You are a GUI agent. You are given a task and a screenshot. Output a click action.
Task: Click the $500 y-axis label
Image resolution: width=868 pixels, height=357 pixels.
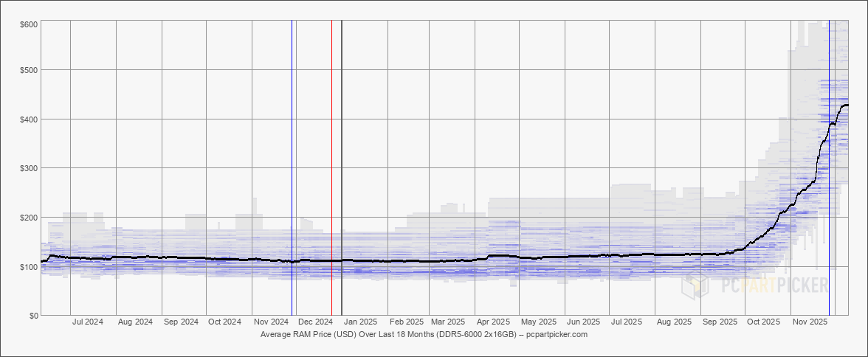click(x=29, y=70)
